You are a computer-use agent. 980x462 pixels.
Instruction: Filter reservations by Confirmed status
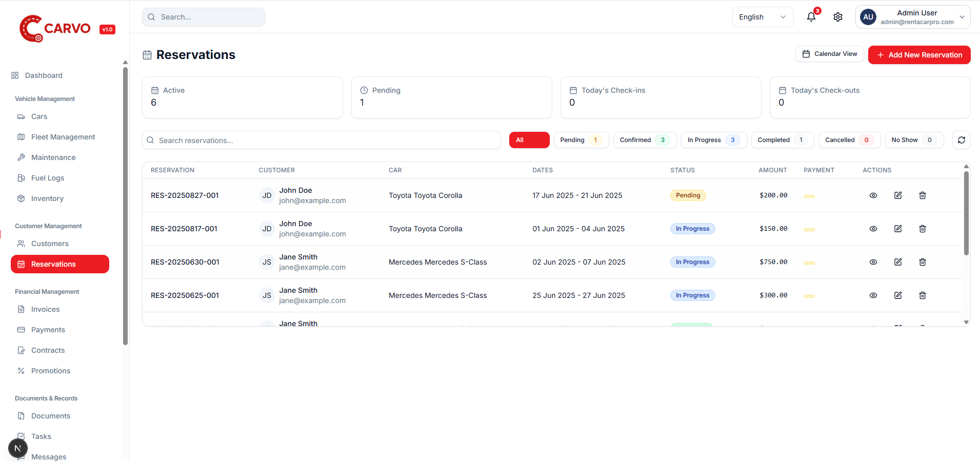point(644,139)
